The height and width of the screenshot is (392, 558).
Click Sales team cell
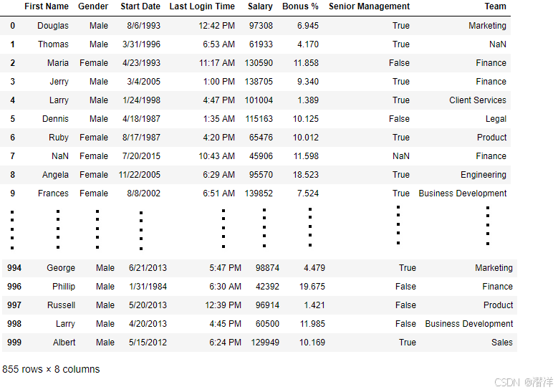click(502, 343)
